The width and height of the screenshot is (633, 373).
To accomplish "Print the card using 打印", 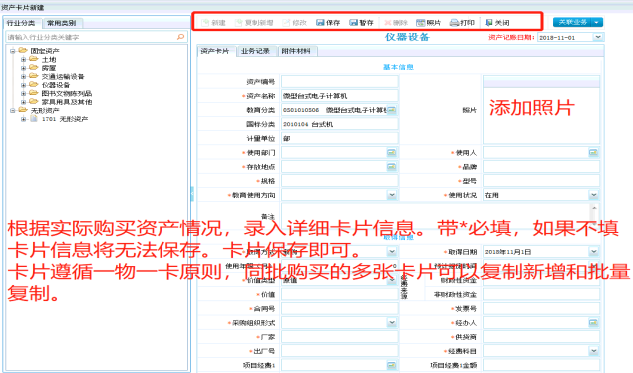I will click(x=462, y=23).
